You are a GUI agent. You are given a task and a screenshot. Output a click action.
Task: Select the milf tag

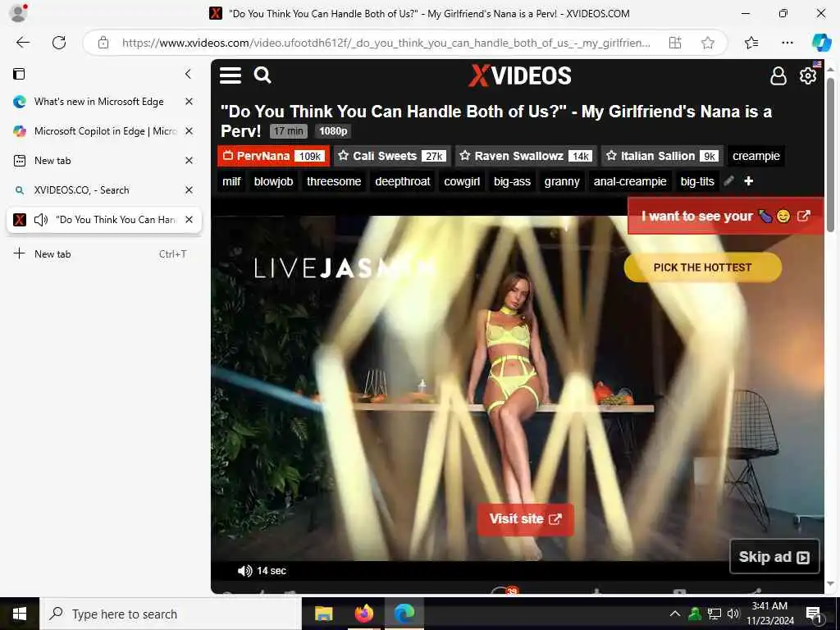click(x=231, y=181)
